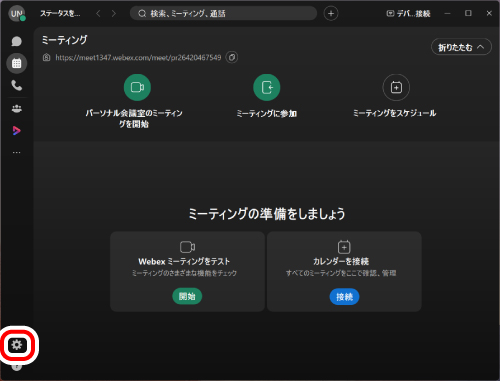This screenshot has width=500, height=381.
Task: Open the Vidcast play-arrow sidebar icon
Action: (16, 130)
